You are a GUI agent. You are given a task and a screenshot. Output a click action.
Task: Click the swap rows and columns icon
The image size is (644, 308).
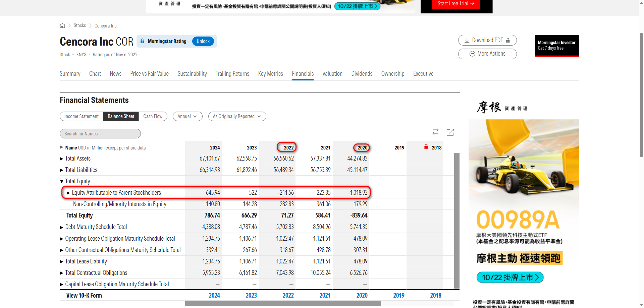(x=435, y=132)
